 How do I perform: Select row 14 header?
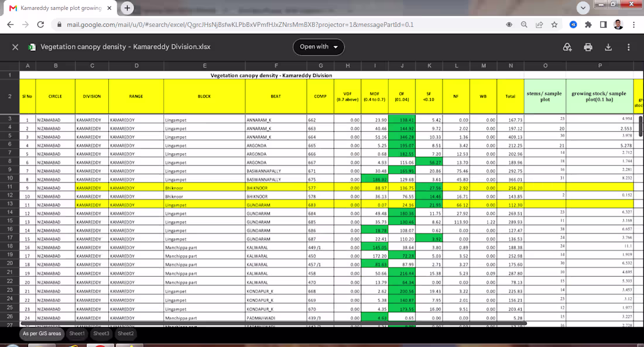[x=10, y=212]
